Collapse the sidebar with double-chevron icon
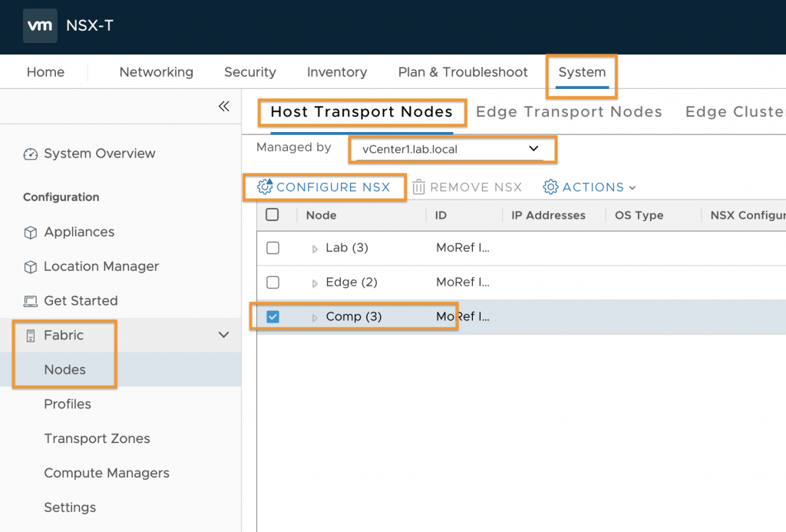This screenshot has height=532, width=786. (x=224, y=106)
